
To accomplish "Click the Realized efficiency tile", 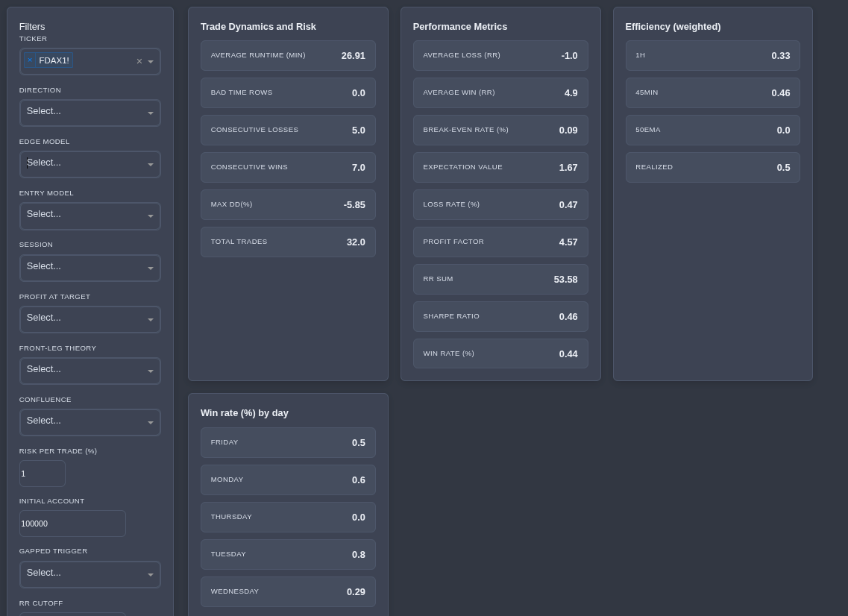I will click(712, 167).
